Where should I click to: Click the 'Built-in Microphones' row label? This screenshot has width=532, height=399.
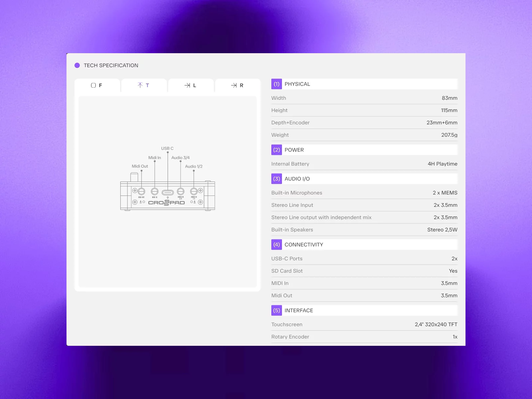[x=297, y=193]
